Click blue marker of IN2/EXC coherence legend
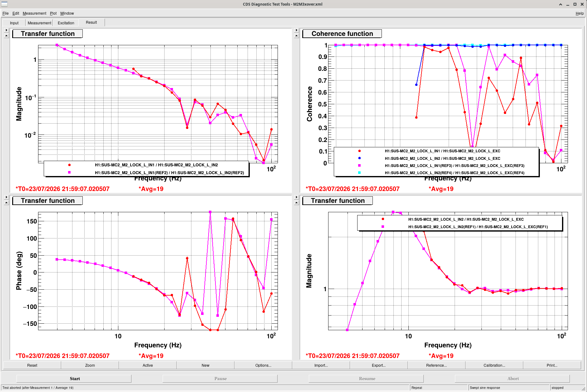The width and height of the screenshot is (587, 392). [x=359, y=158]
